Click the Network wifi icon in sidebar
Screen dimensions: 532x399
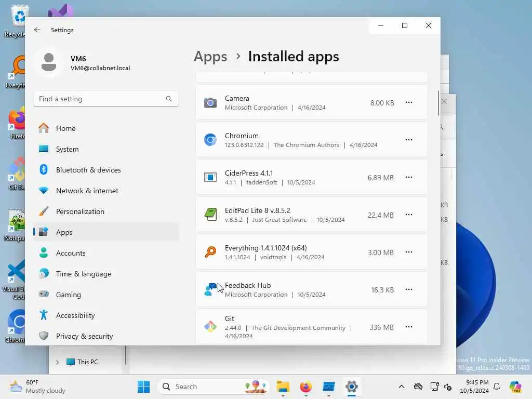(x=44, y=190)
